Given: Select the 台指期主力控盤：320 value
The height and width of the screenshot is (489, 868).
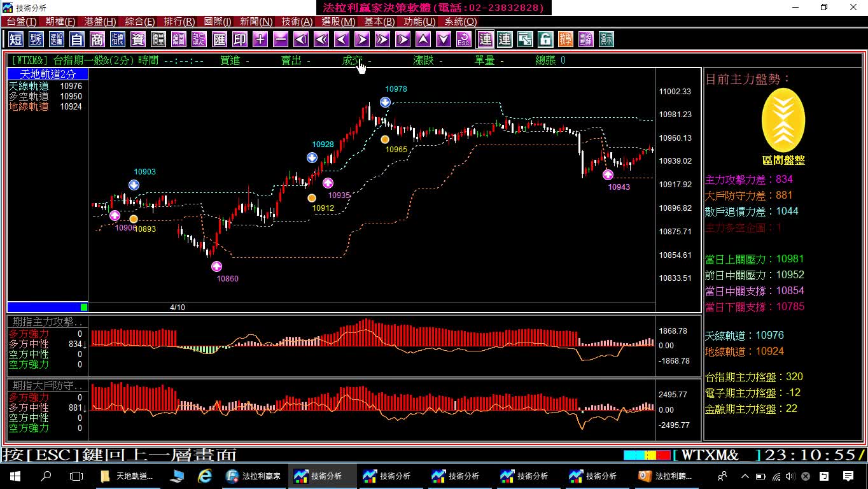Looking at the screenshot, I should (754, 377).
